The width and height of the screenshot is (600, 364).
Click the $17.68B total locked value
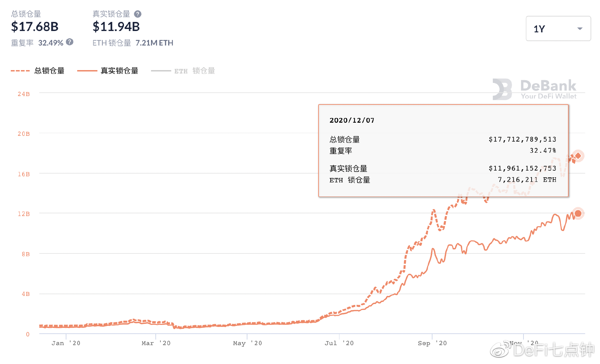(35, 27)
